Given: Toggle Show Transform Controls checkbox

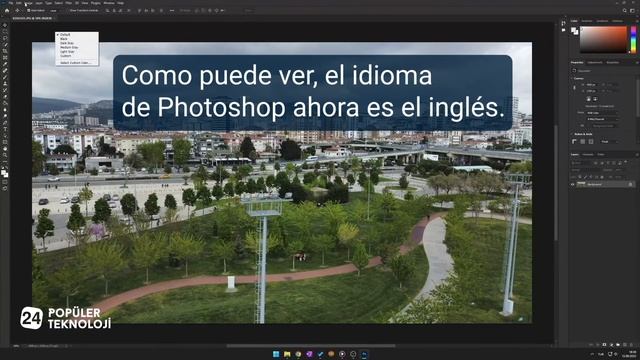Looking at the screenshot, I should tap(68, 10).
